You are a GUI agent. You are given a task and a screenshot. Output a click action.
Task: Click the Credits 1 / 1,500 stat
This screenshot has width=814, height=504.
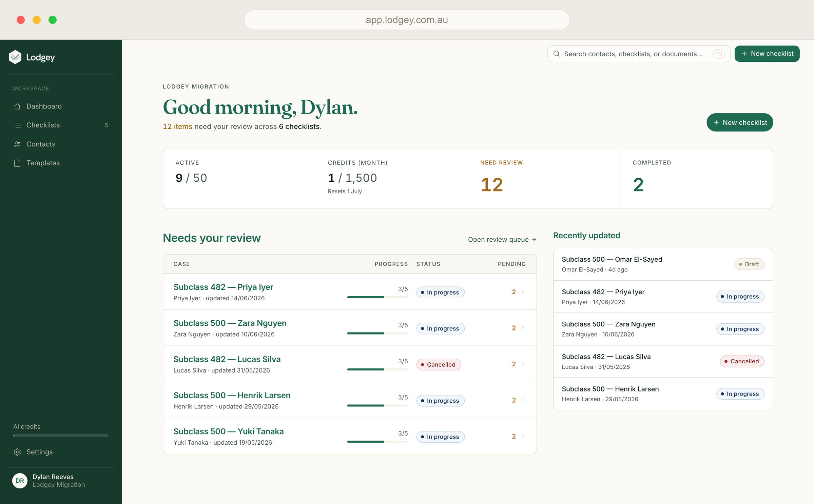352,178
